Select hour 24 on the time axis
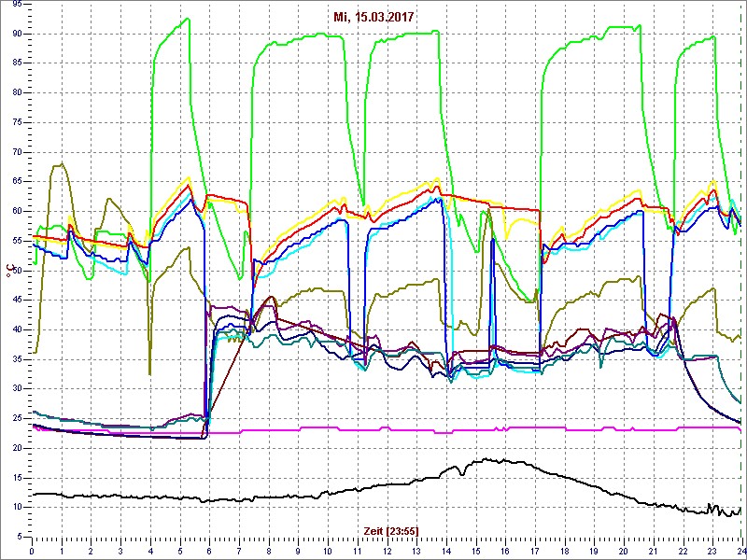 pyautogui.click(x=740, y=552)
